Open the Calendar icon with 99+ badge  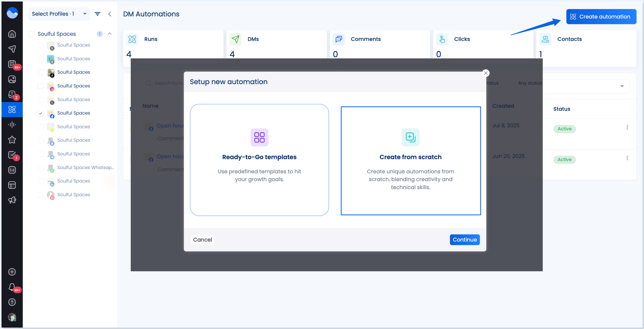coord(12,64)
